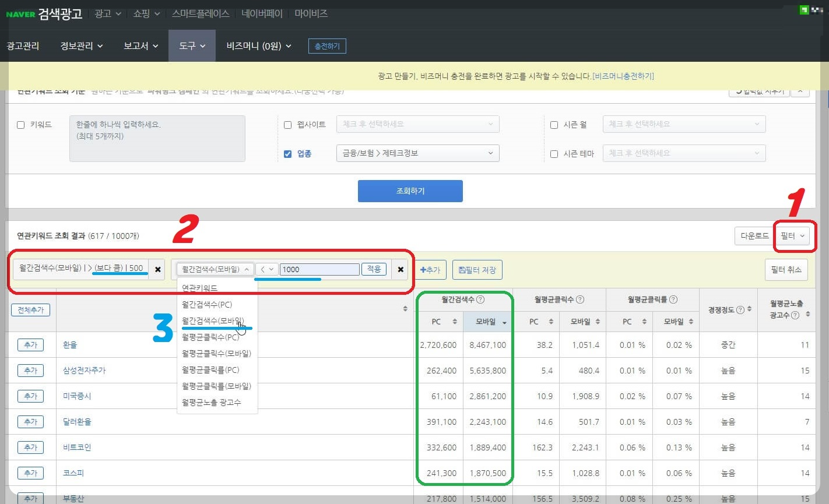829x504 pixels.
Task: Click the 전체추가 button
Action: coord(30,310)
